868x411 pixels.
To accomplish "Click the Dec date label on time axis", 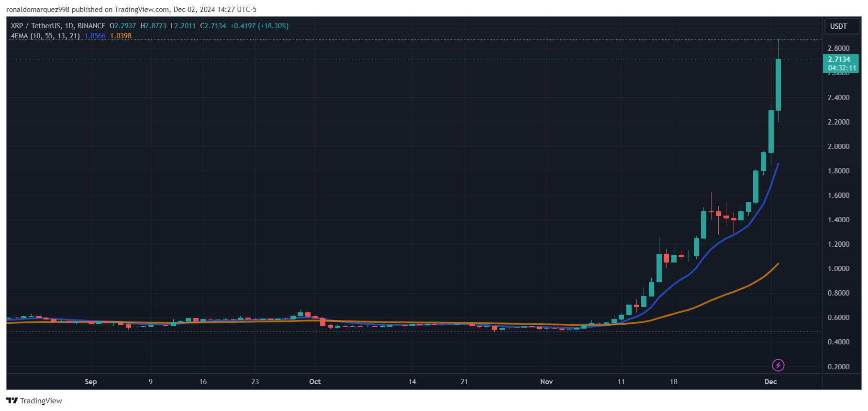I will tap(770, 382).
